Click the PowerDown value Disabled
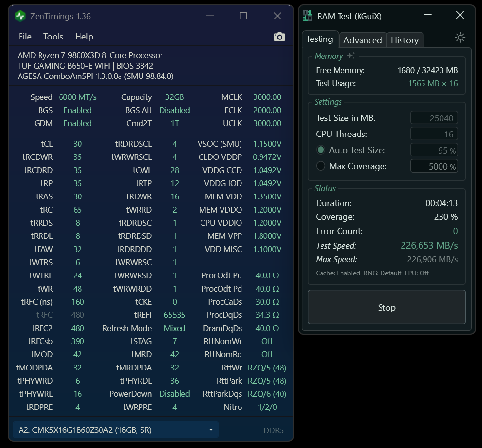The width and height of the screenshot is (482, 448). pyautogui.click(x=175, y=394)
